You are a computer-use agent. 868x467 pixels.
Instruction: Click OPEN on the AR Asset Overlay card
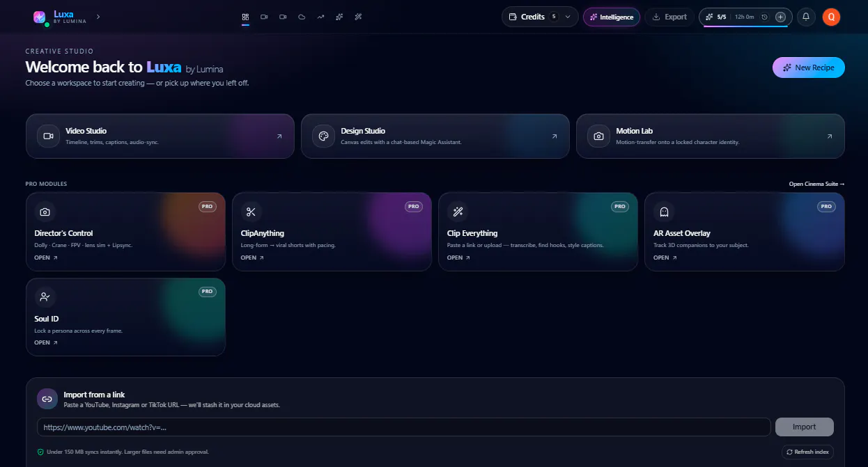[665, 258]
